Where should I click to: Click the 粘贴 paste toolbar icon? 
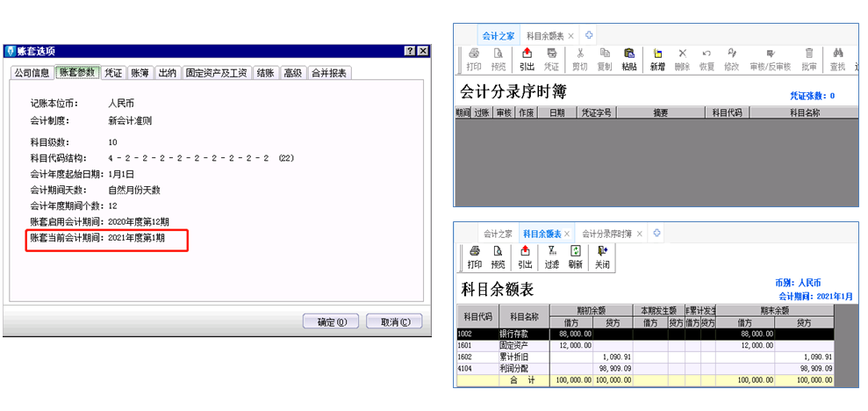pyautogui.click(x=629, y=54)
